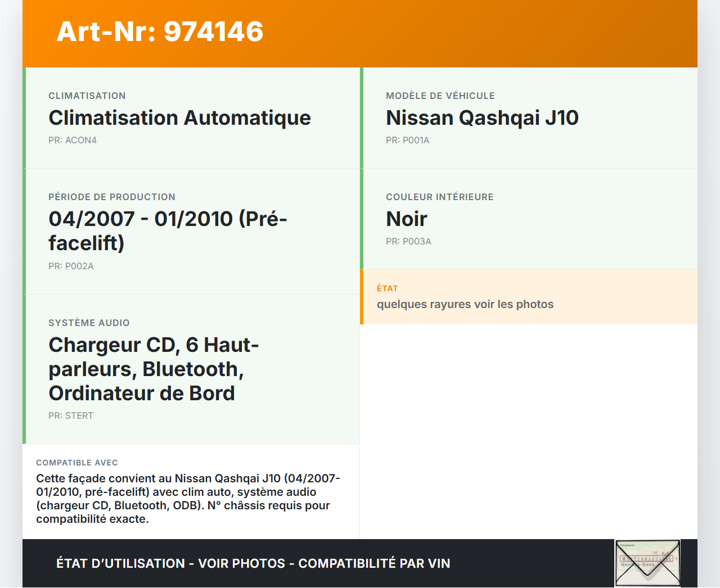The height and width of the screenshot is (588, 720).
Task: Click the Compatible Avec description paragraph
Action: 188,499
